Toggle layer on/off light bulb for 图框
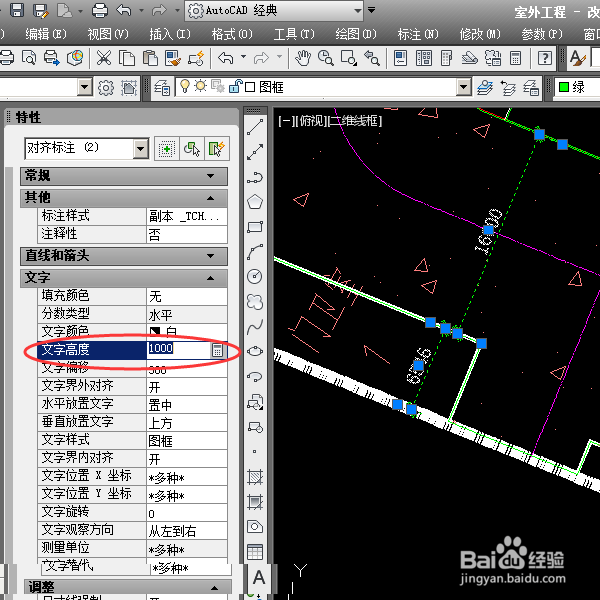 pyautogui.click(x=185, y=86)
